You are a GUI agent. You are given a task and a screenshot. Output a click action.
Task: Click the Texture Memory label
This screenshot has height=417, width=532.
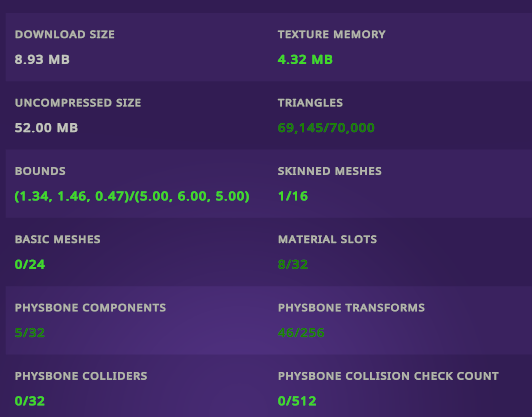click(331, 34)
